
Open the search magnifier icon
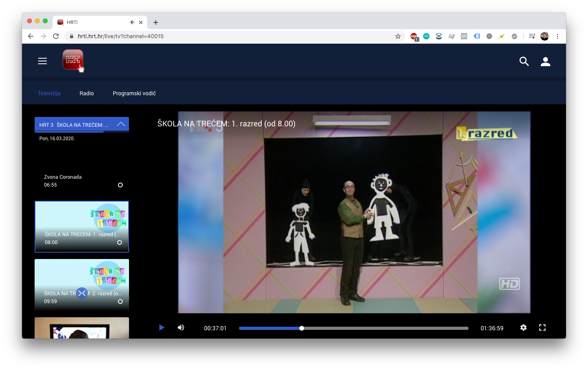click(x=524, y=61)
